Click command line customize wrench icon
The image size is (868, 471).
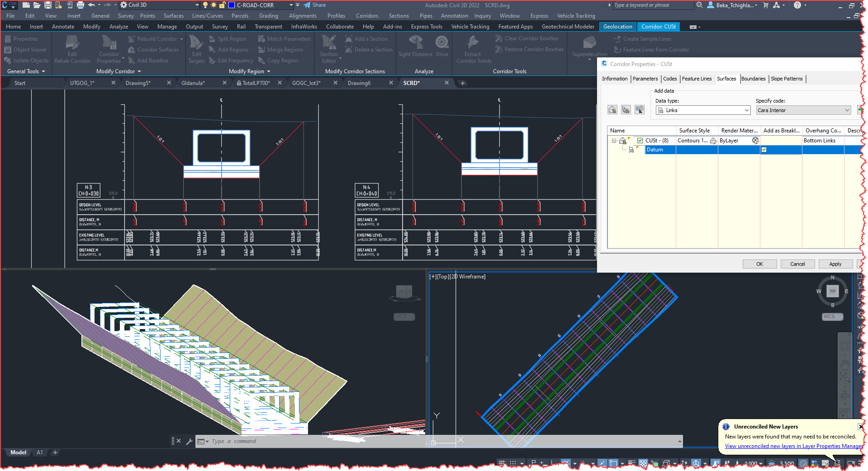pos(189,441)
